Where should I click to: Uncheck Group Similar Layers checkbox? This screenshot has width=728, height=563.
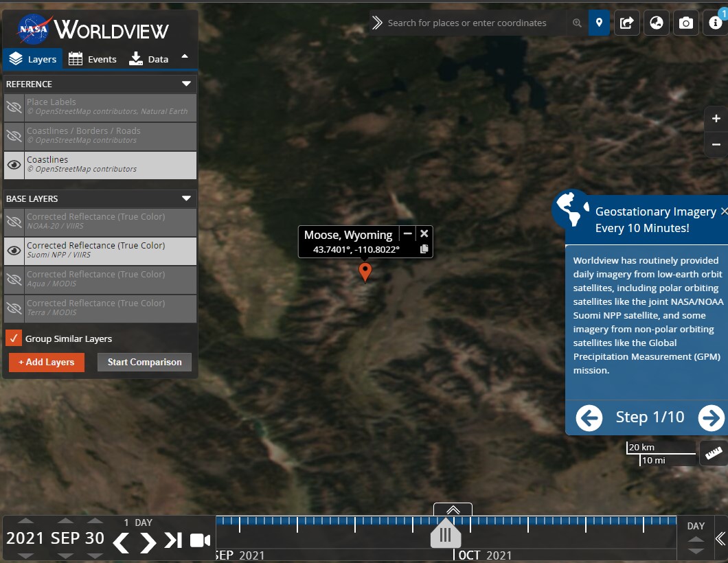pos(14,338)
